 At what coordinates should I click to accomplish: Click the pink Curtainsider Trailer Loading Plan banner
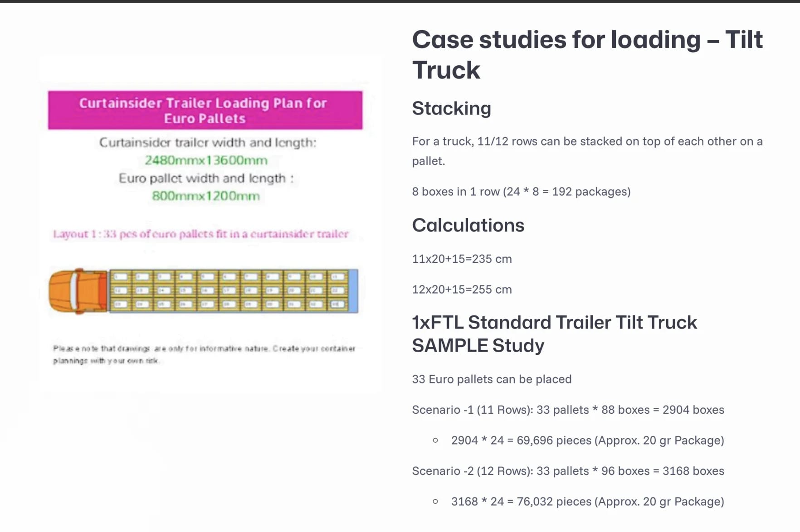205,110
